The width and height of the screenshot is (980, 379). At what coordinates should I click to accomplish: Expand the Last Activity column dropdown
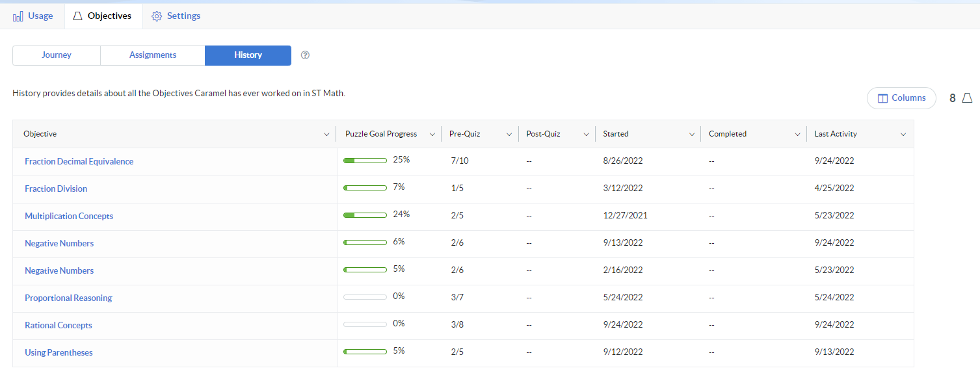903,135
